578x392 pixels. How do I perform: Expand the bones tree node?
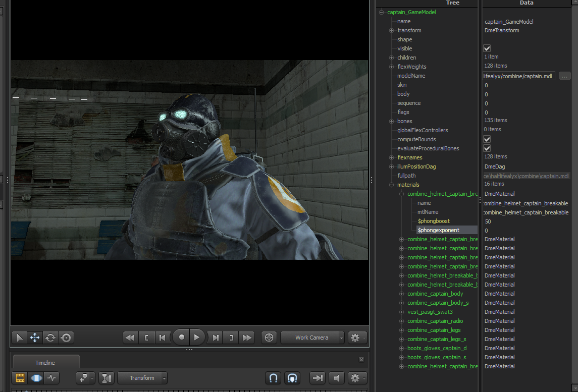(392, 121)
